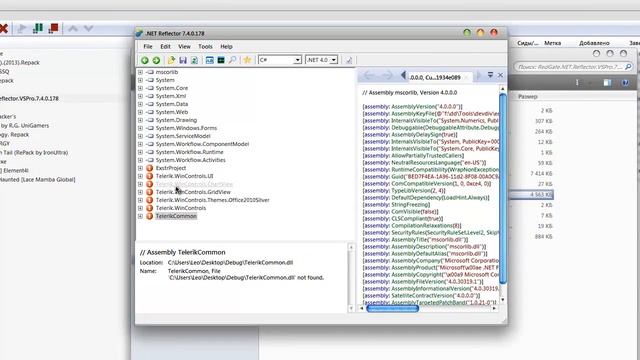The image size is (640, 360).
Task: Click the red X icon in background toolbar
Action: [4, 29]
